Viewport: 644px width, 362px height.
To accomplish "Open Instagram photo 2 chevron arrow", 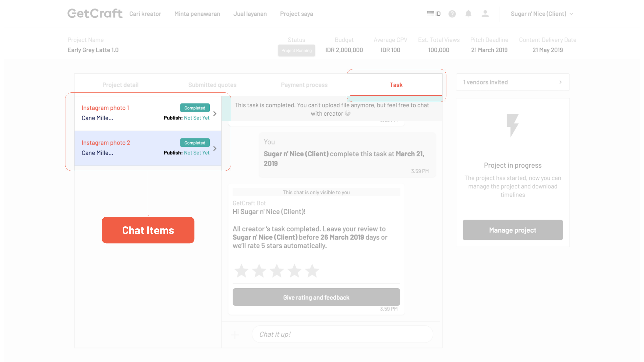I will [x=215, y=149].
